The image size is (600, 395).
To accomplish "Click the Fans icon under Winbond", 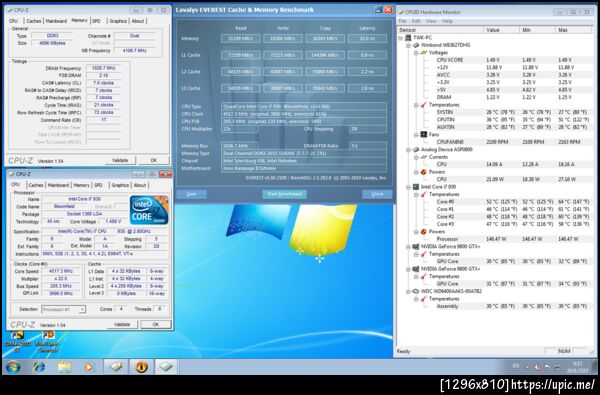I will (x=423, y=134).
